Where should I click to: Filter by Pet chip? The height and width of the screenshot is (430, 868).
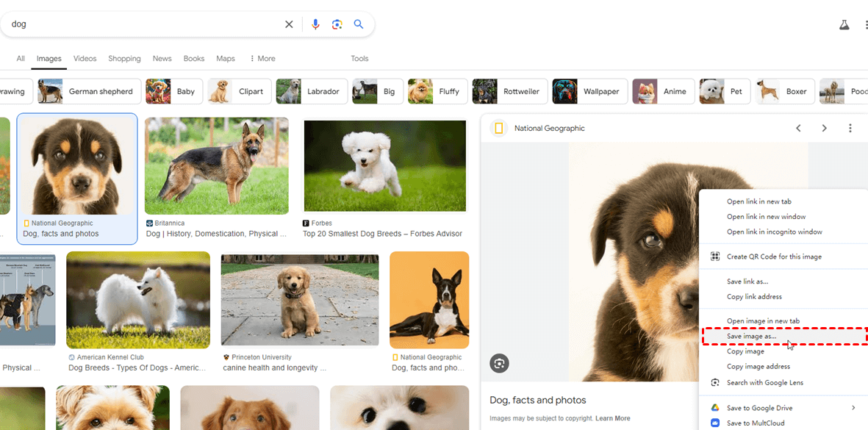pyautogui.click(x=725, y=91)
